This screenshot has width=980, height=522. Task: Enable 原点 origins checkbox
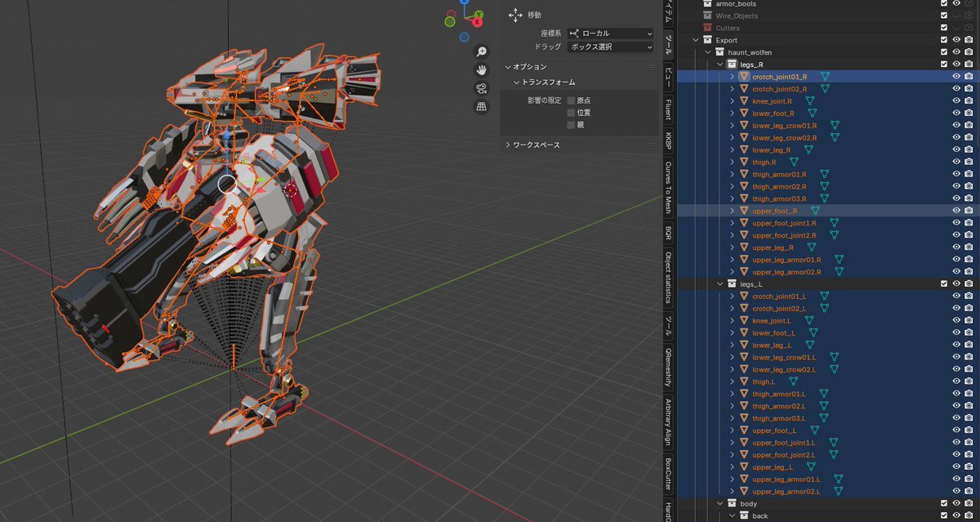point(571,100)
